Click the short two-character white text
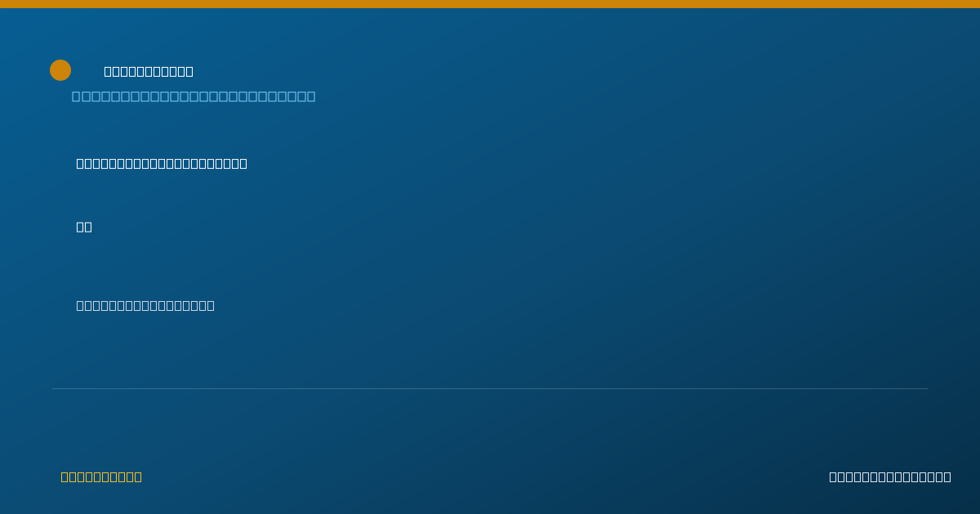 [84, 227]
